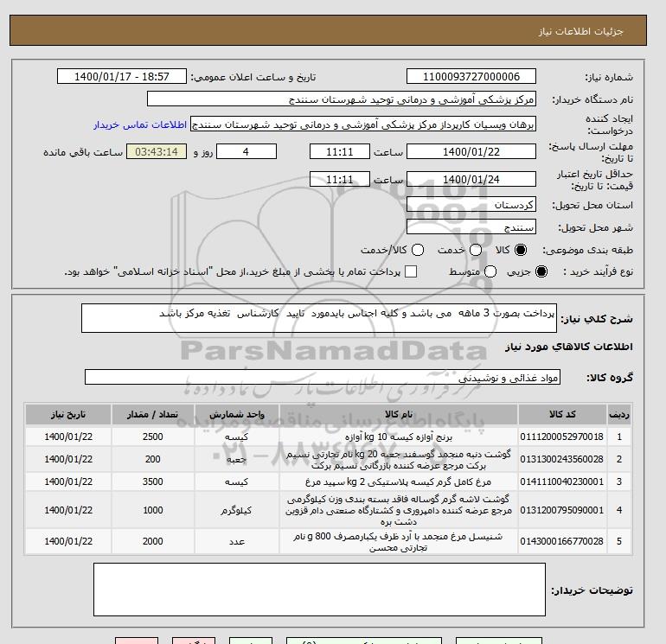Click the item name گوشت دنبه منجمد گوسفند
This screenshot has height=644, width=666.
[399, 460]
